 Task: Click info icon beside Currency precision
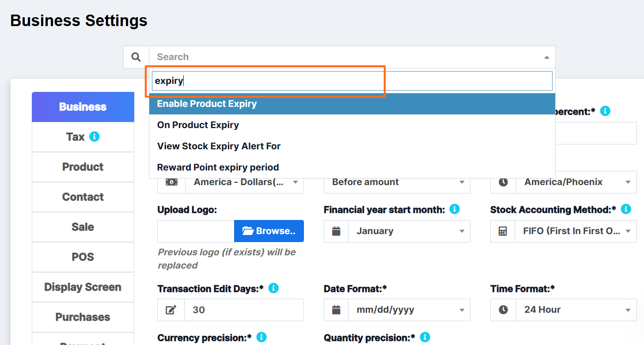coord(261,337)
